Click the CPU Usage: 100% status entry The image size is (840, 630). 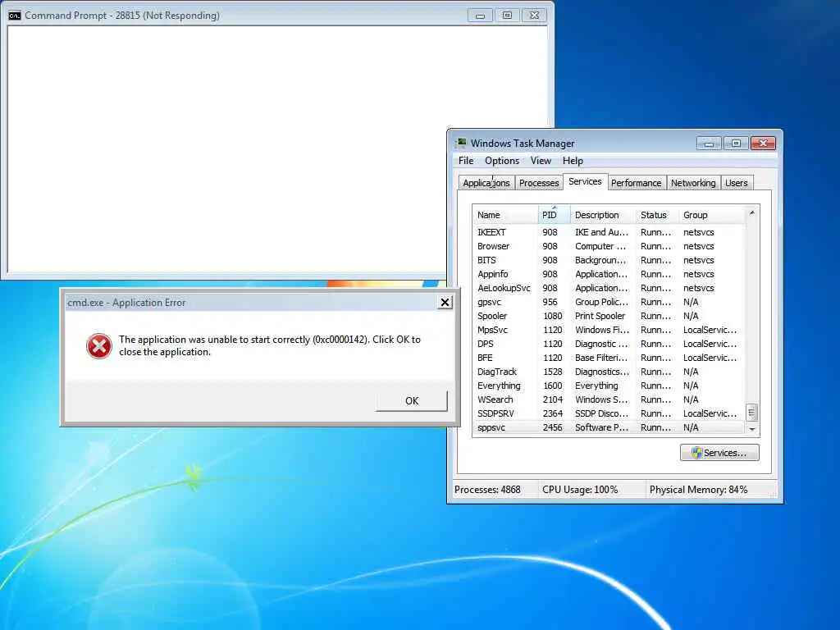click(x=580, y=490)
